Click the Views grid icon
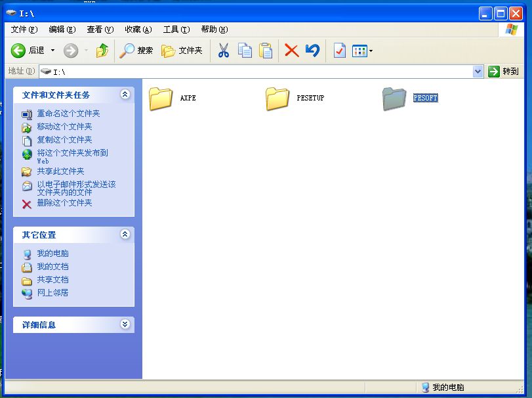This screenshot has height=398, width=532. coord(359,51)
